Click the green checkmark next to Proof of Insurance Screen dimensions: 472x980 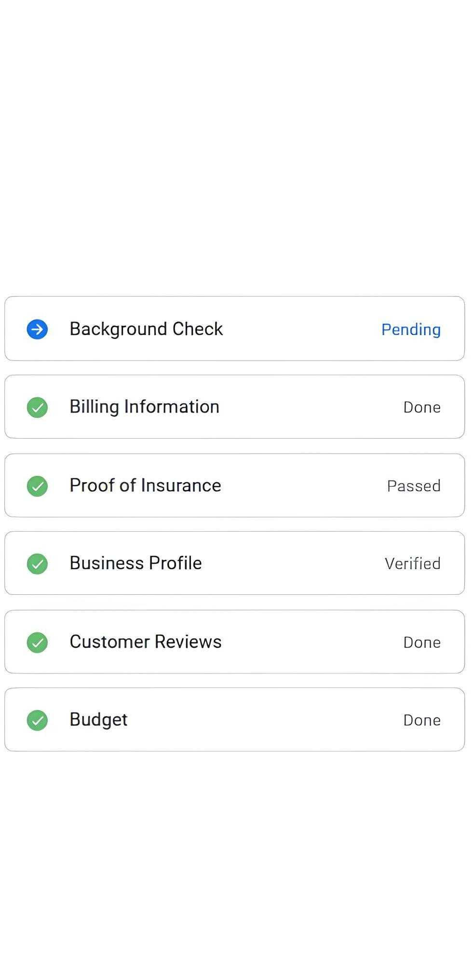[37, 486]
